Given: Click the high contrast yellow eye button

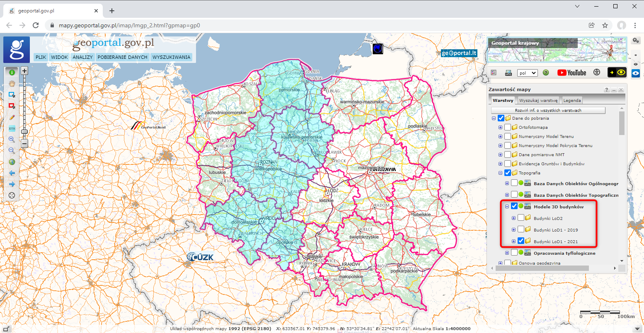Looking at the screenshot, I should (617, 72).
